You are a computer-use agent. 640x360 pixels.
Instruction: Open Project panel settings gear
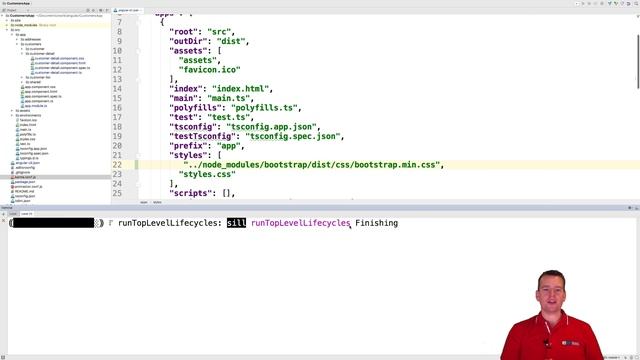[x=101, y=10]
